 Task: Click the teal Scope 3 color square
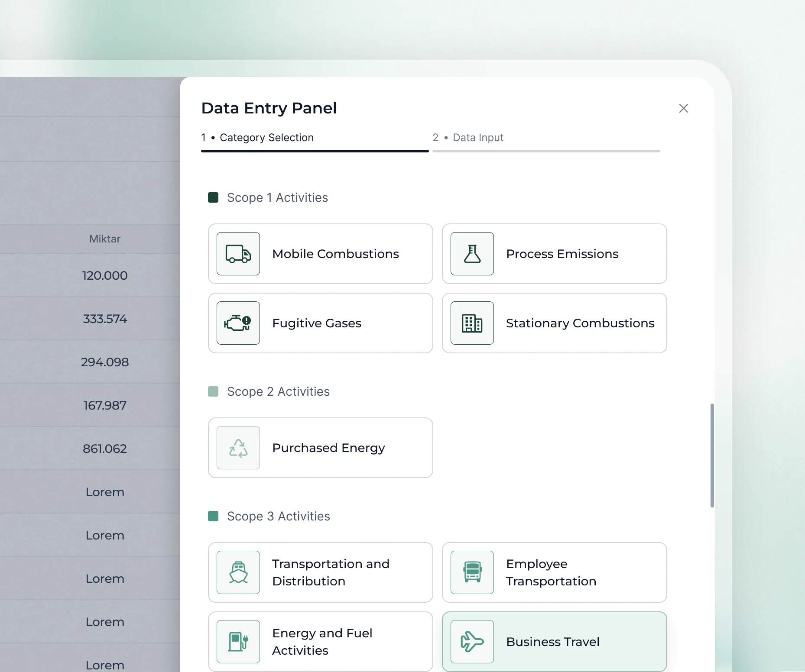coord(213,516)
